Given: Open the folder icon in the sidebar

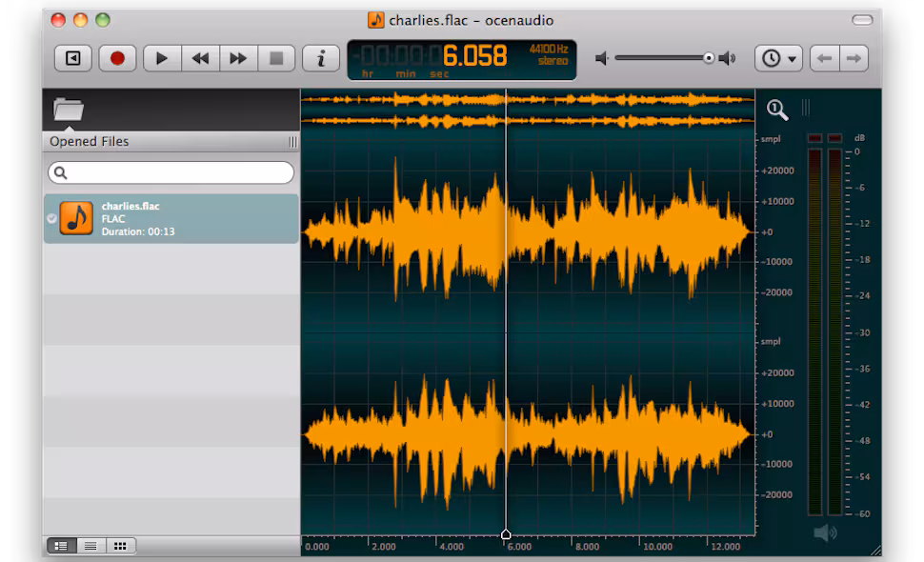Looking at the screenshot, I should (69, 109).
